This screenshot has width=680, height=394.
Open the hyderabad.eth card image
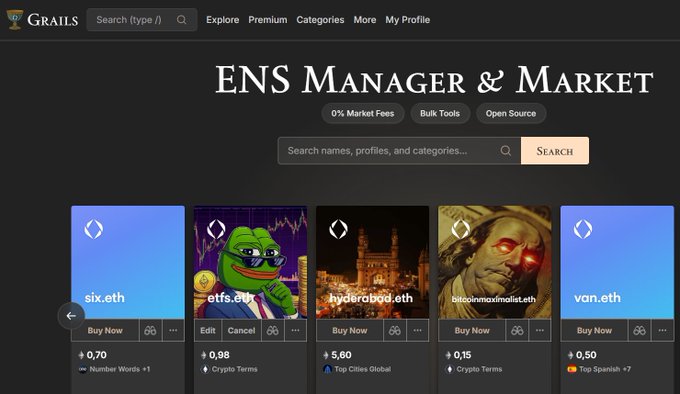(x=373, y=262)
